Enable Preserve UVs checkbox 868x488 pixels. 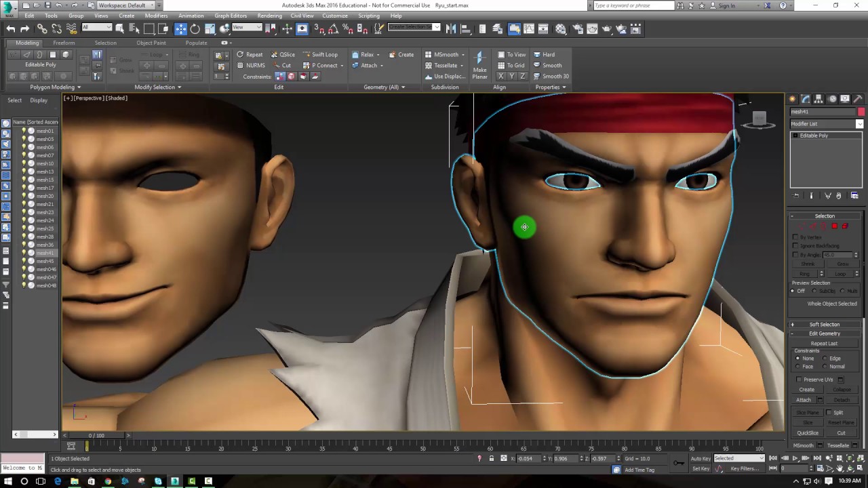point(798,380)
